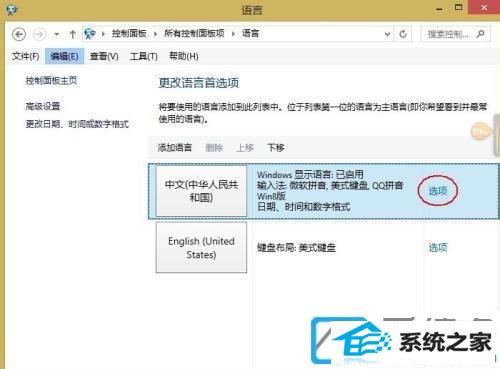Close the 语言 window
The image size is (500, 369).
(484, 7)
